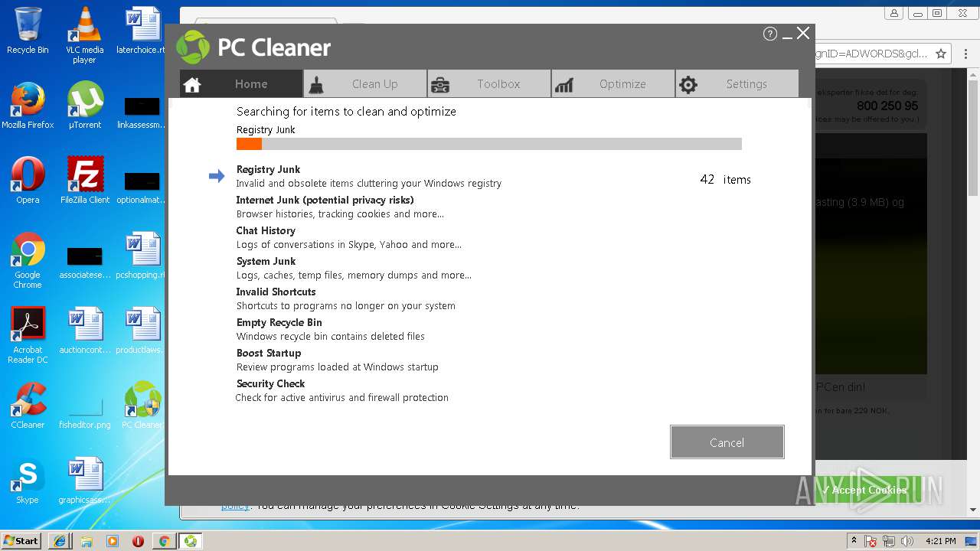Select the Empty Recycle Bin item

[279, 322]
